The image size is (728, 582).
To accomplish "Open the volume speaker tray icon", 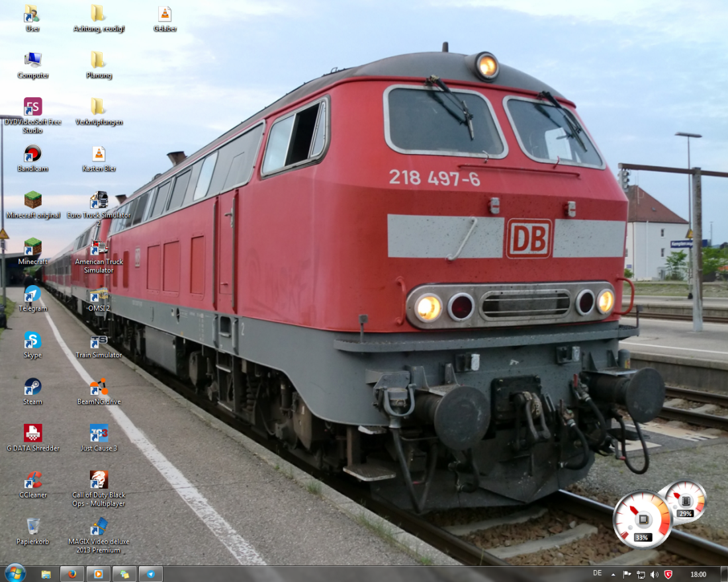I will [654, 575].
